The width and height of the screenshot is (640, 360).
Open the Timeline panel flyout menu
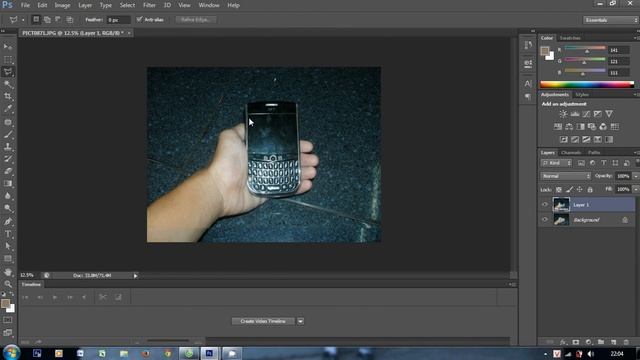pyautogui.click(x=513, y=284)
